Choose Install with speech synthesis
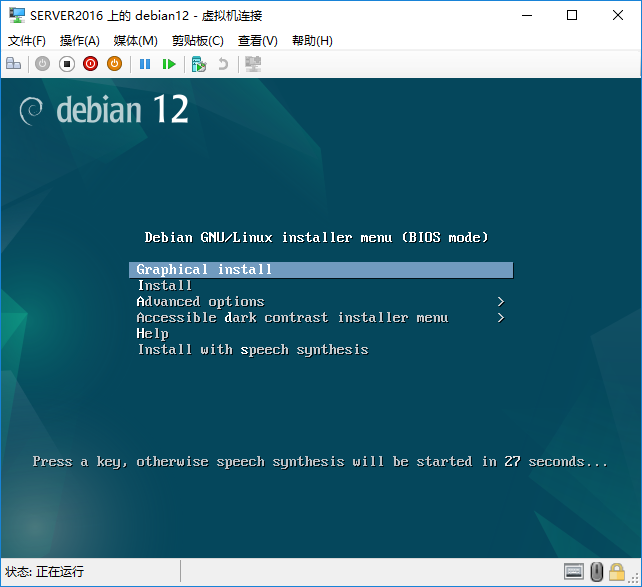Image resolution: width=642 pixels, height=587 pixels. coord(253,350)
